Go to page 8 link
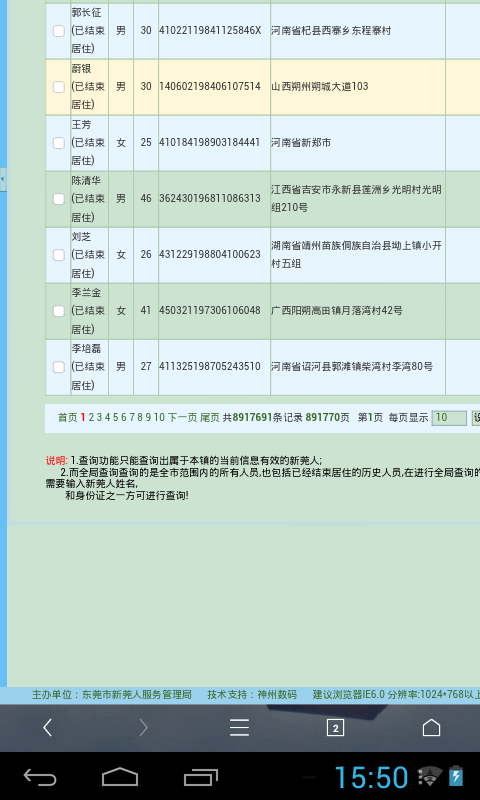The height and width of the screenshot is (800, 480). click(140, 418)
